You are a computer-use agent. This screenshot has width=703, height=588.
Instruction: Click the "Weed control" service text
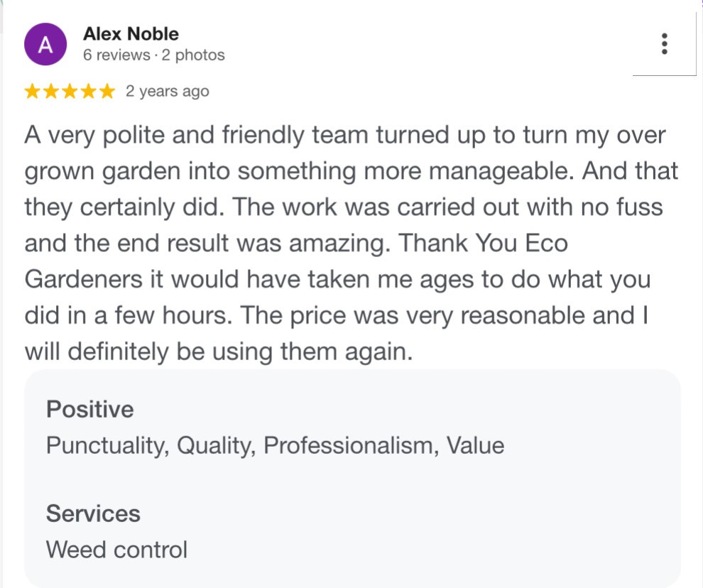(116, 550)
